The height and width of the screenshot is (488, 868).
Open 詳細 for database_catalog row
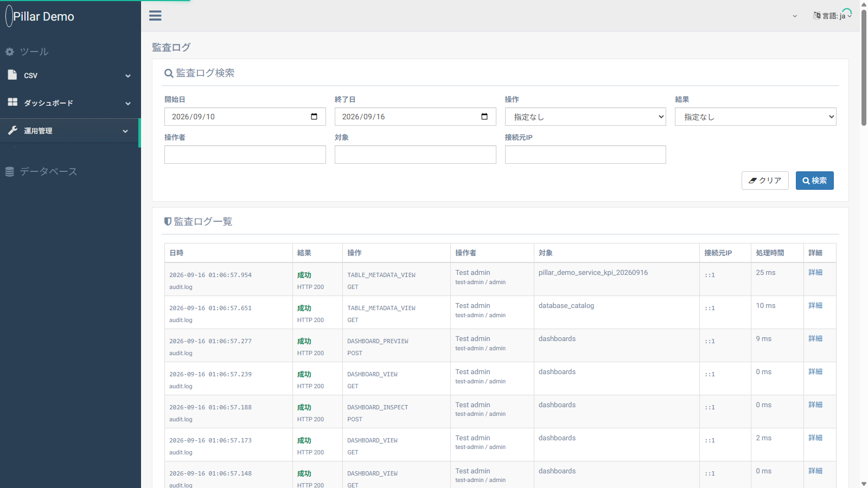pos(815,305)
